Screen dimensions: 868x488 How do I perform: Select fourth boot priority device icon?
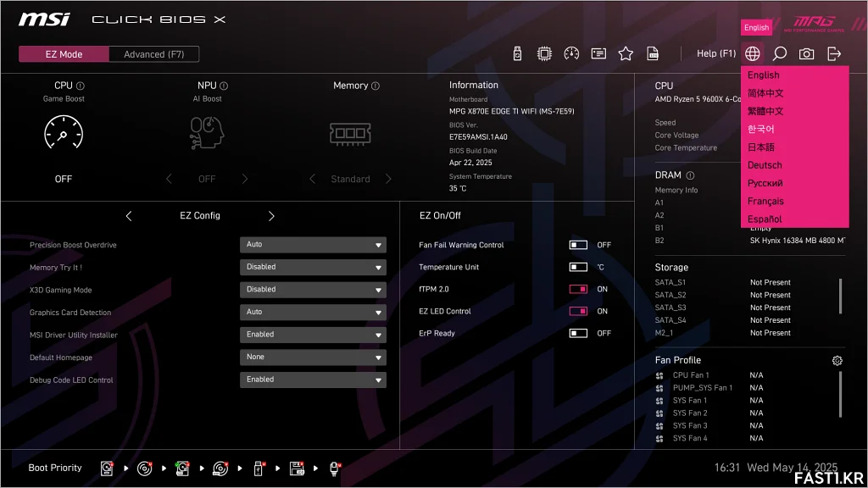(x=220, y=469)
